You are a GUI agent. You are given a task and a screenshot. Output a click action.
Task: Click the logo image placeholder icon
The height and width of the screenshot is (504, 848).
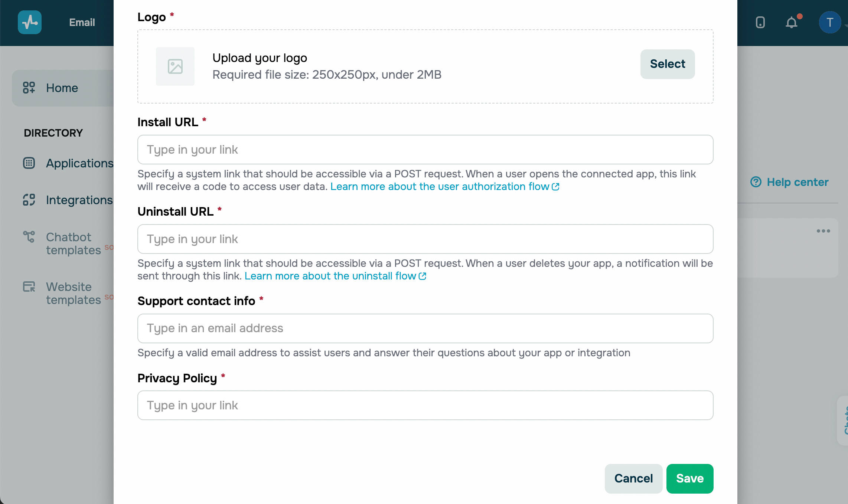point(175,66)
